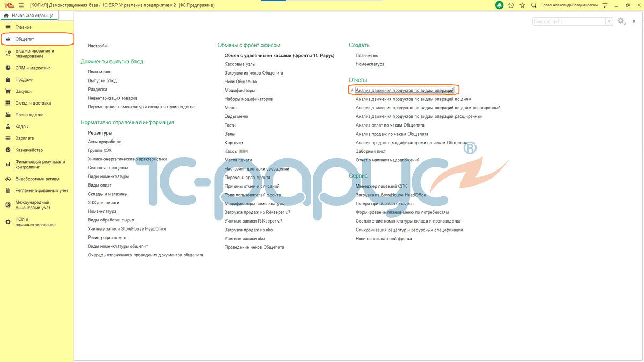644x362 pixels.
Task: Open НСИ и администрирование gear icon
Action: (8, 222)
